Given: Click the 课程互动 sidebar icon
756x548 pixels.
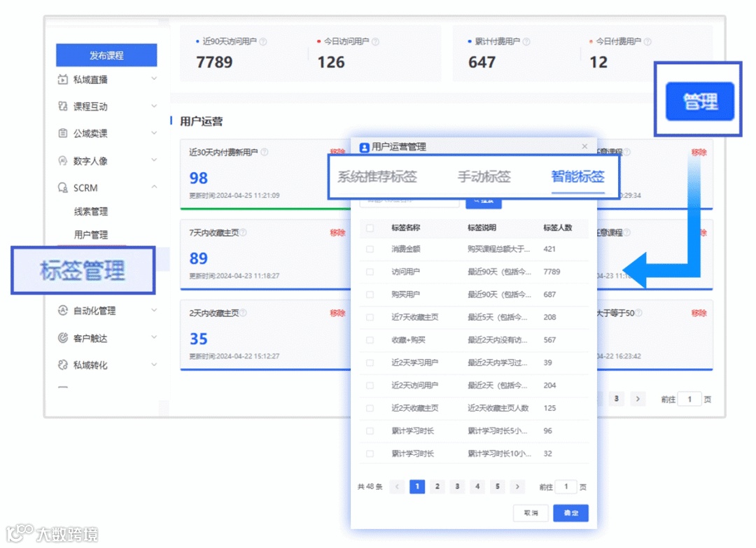Looking at the screenshot, I should pos(64,106).
